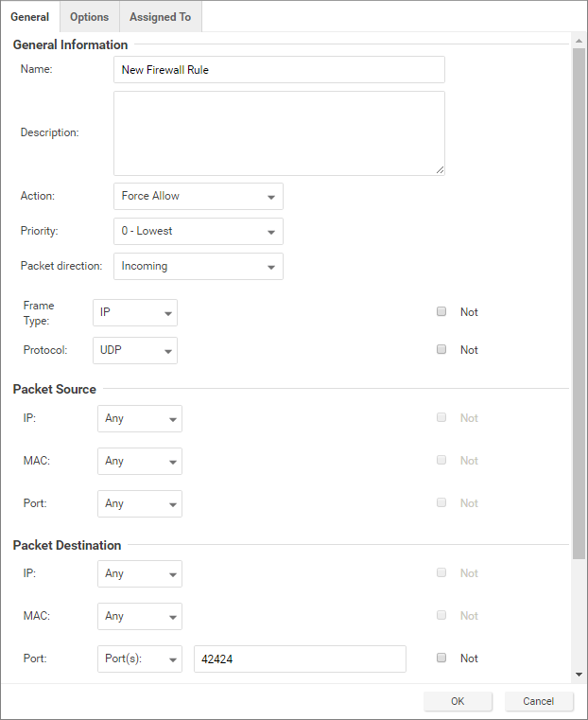The image size is (588, 720).
Task: Toggle the Not checkbox for Protocol
Action: (441, 349)
